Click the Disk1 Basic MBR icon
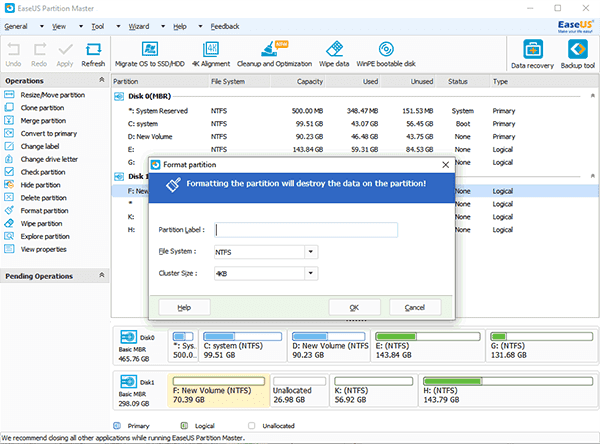Image resolution: width=600 pixels, height=444 pixels. click(128, 382)
